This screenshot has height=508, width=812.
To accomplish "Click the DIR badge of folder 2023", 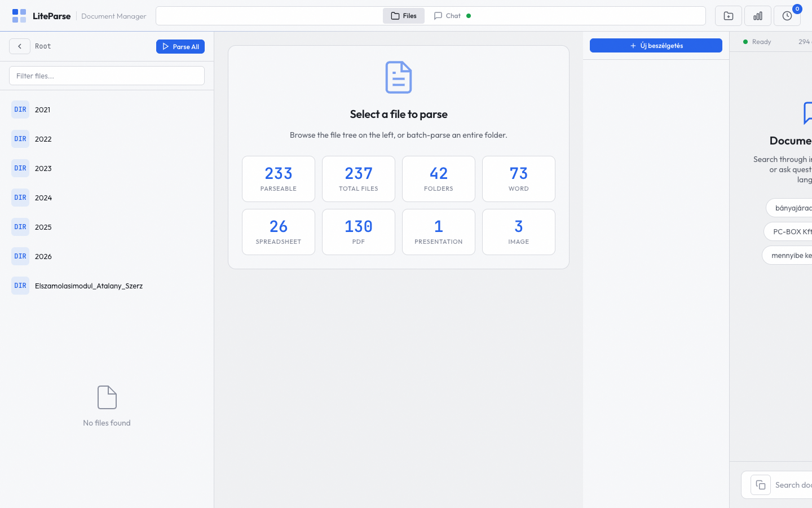I will tap(20, 168).
